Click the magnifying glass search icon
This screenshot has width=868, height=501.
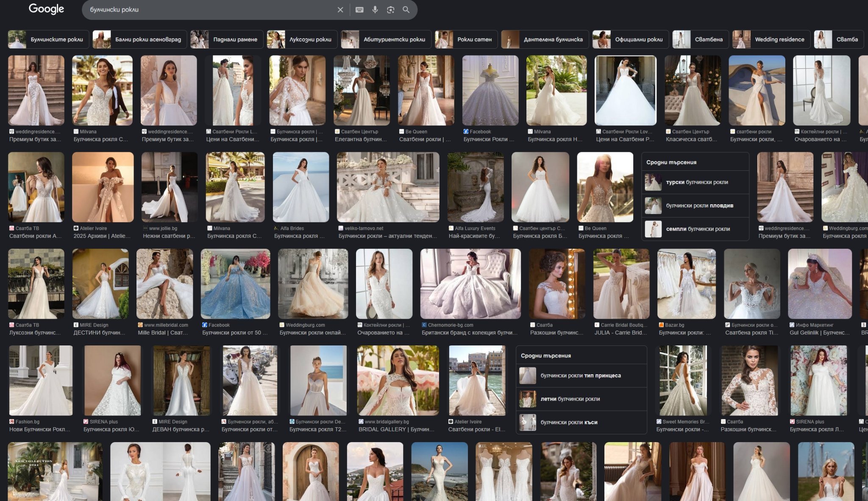406,10
